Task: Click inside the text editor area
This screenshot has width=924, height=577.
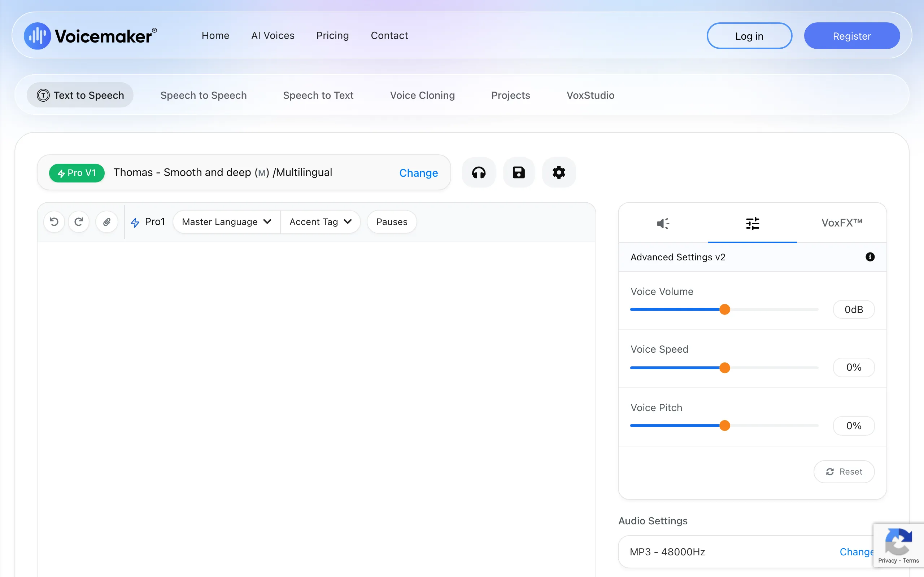Action: coord(317,382)
